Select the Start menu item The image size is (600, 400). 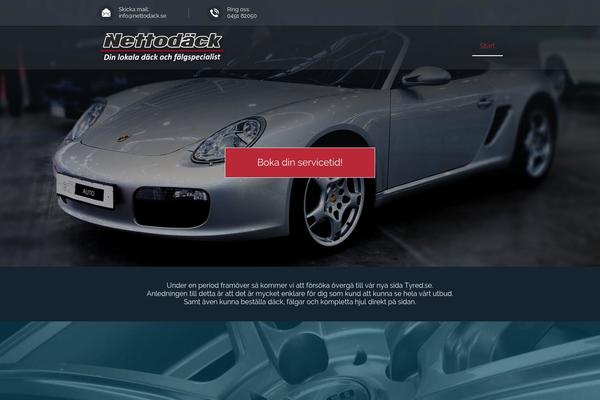click(x=487, y=46)
